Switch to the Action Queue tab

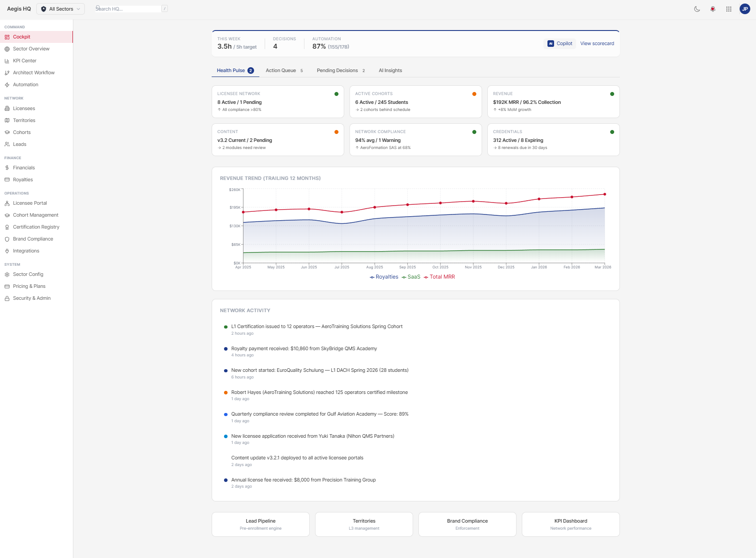[x=284, y=71]
